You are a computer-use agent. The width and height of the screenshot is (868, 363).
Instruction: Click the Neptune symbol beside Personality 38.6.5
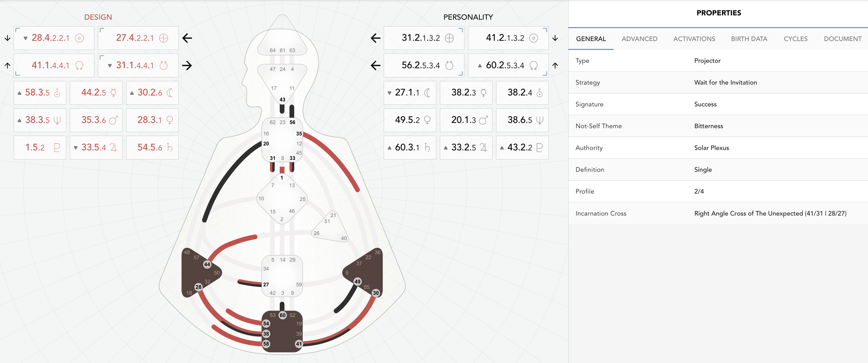tap(540, 120)
